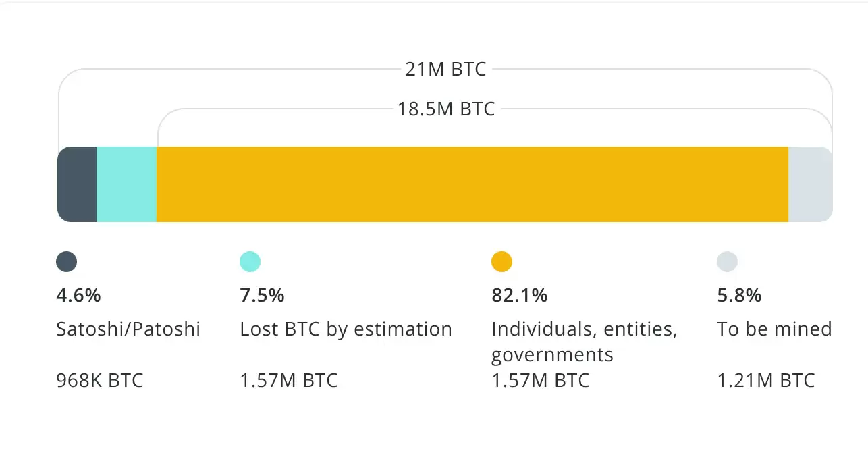Click the dark gray Satoshi/Patoshi legend dot
The image size is (868, 449).
pyautogui.click(x=66, y=261)
